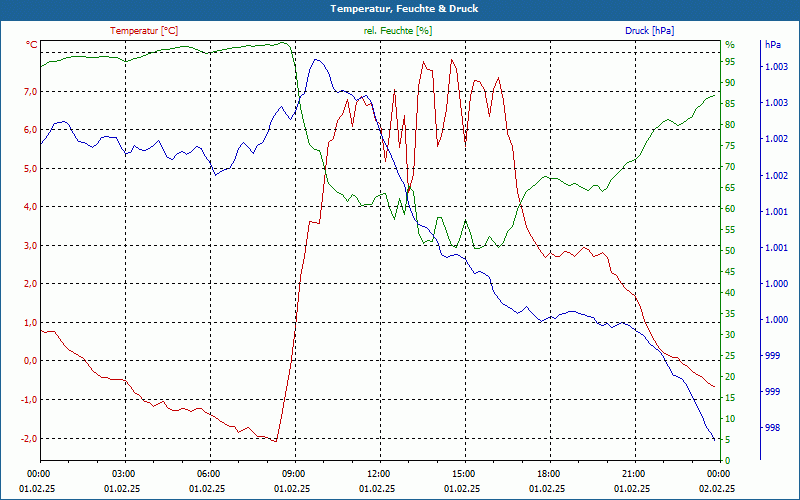Click the '%' unit on the humidity axis
The width and height of the screenshot is (800, 500).
(x=730, y=45)
